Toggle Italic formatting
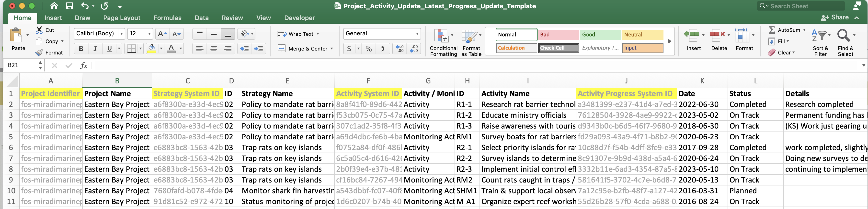 click(x=95, y=49)
